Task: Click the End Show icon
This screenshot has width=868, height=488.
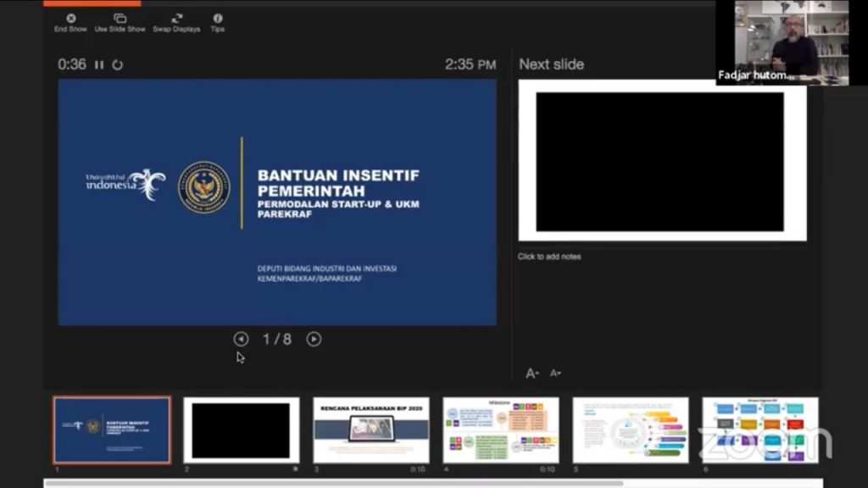Action: point(70,19)
